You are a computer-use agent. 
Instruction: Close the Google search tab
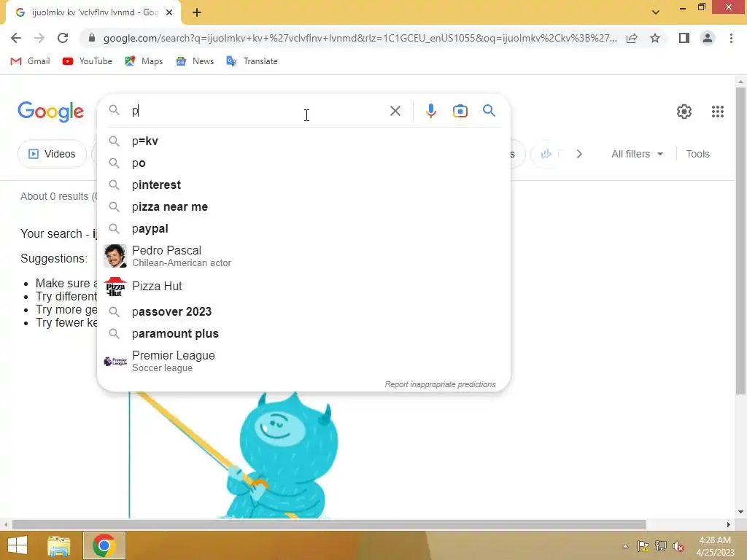tap(169, 13)
